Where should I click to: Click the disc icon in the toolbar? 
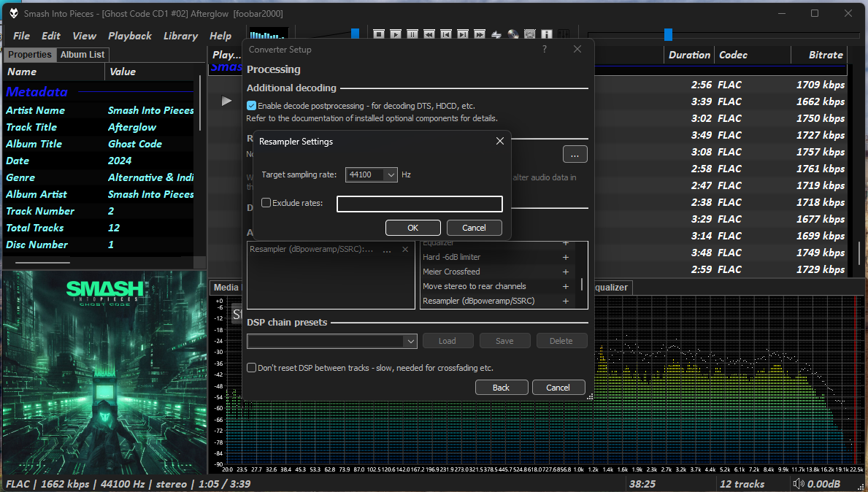point(513,34)
